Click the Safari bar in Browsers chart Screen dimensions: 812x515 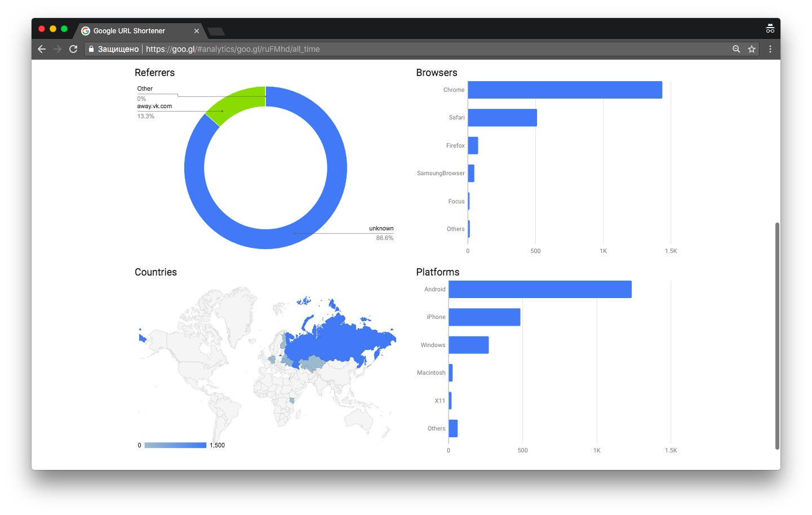[x=503, y=118]
